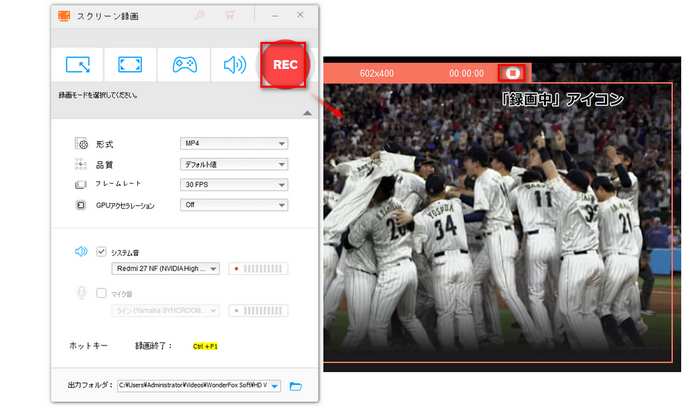Screen dimensions: 700x407
Task: Collapse settings panel with the triangle arrow
Action: pyautogui.click(x=307, y=113)
